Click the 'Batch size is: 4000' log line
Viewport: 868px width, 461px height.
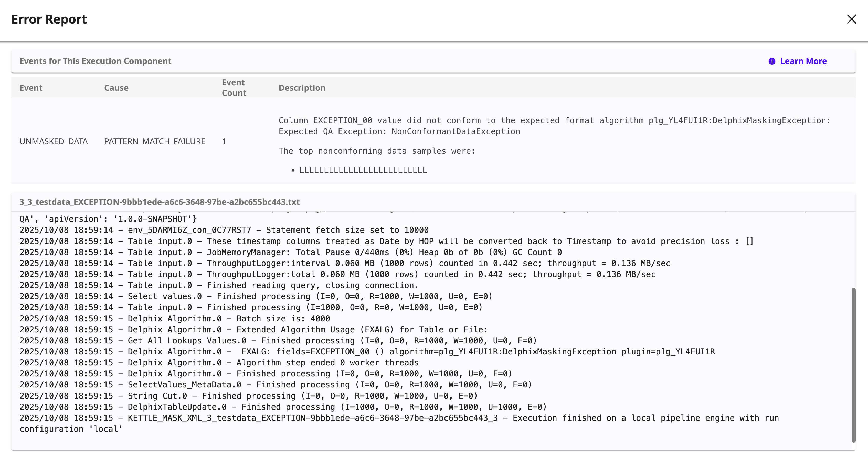click(x=175, y=318)
